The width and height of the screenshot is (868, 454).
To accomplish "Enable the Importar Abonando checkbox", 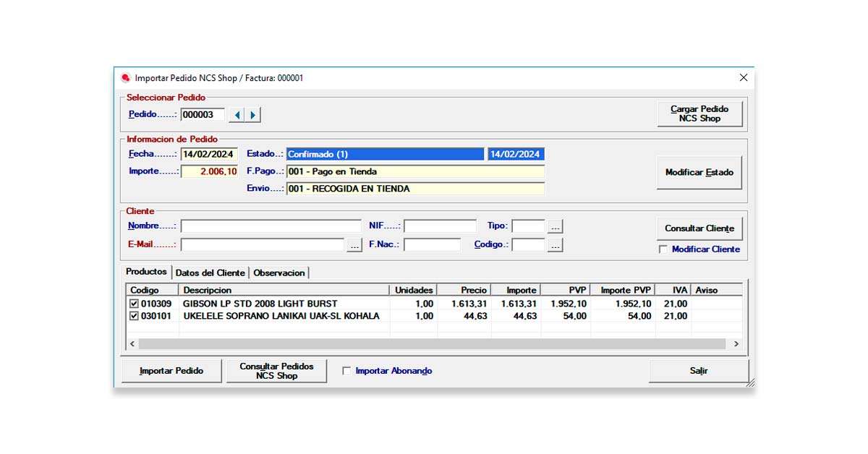I will [346, 371].
